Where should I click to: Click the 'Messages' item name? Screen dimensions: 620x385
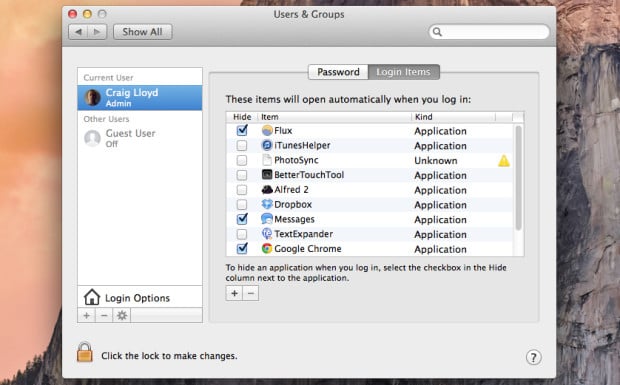coord(295,219)
